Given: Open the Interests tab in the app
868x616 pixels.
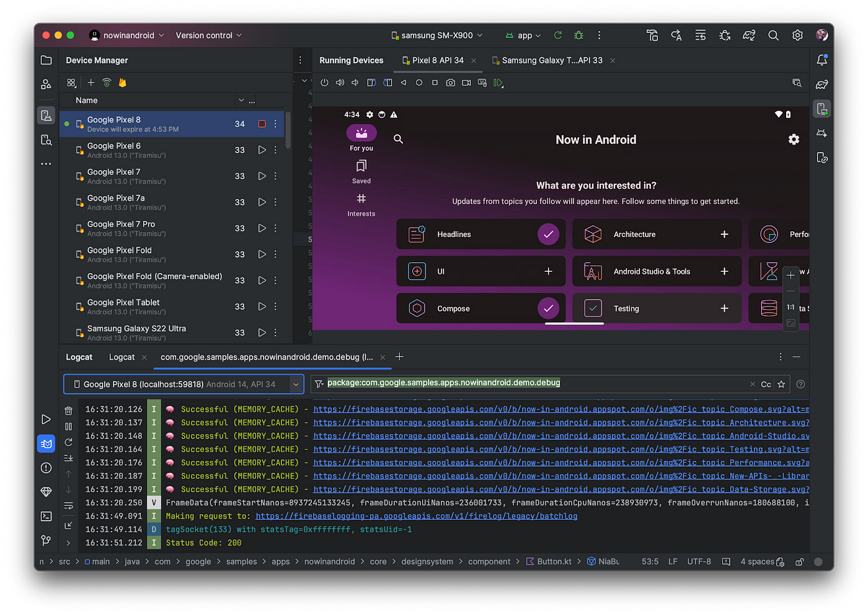Looking at the screenshot, I should 361,205.
